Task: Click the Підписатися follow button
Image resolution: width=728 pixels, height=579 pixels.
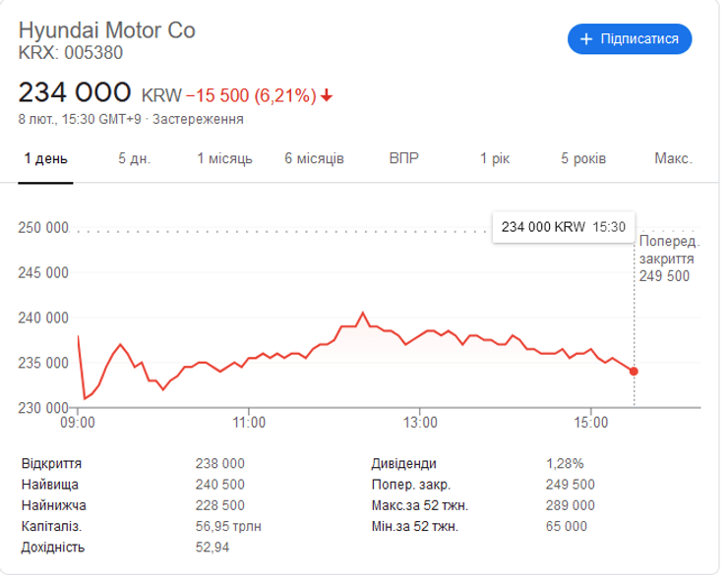Action: (630, 38)
